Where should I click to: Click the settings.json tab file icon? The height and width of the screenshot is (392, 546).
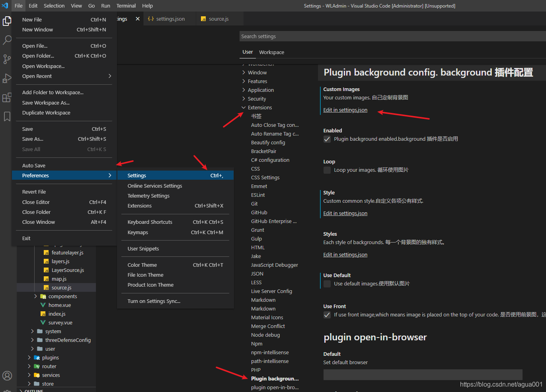tap(151, 19)
